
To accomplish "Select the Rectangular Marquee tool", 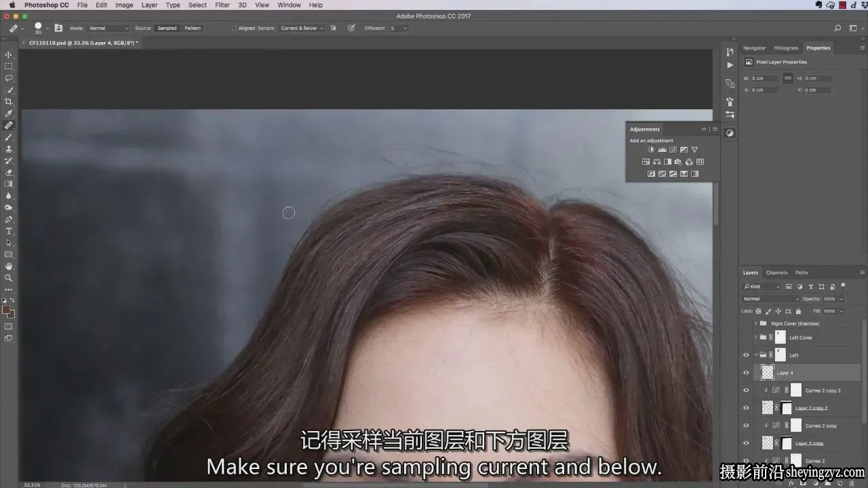I will [9, 66].
